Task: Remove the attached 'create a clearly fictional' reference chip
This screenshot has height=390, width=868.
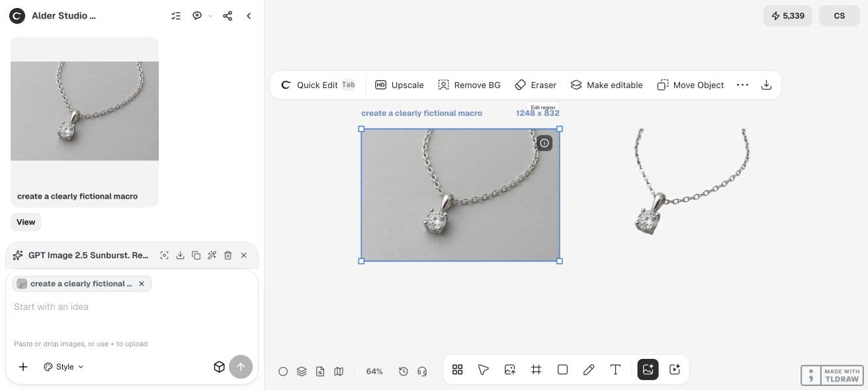Action: (141, 283)
